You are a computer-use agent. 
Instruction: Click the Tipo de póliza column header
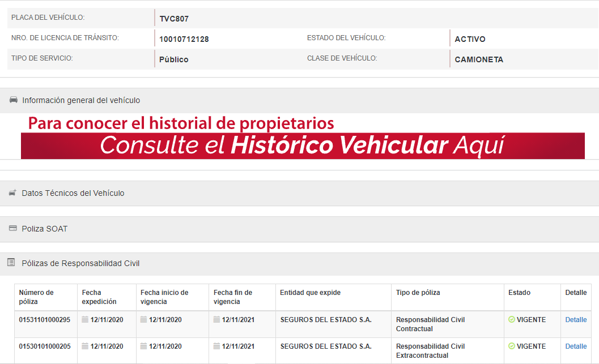(x=418, y=293)
